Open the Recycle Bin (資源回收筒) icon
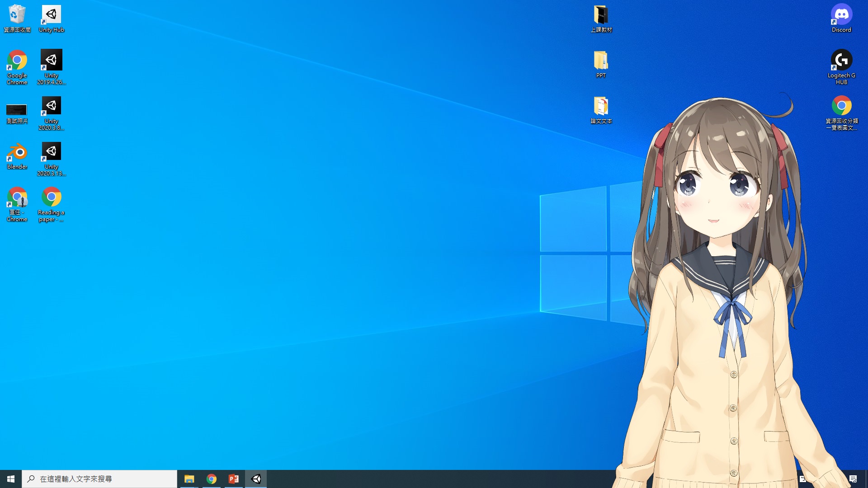The width and height of the screenshot is (868, 488). pyautogui.click(x=17, y=15)
